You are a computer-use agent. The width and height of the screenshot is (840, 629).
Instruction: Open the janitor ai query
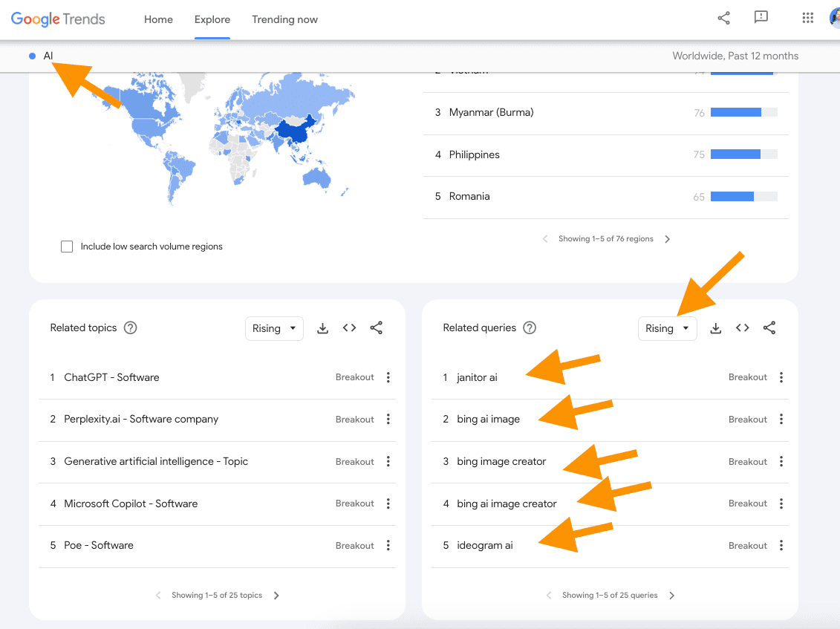pyautogui.click(x=477, y=377)
